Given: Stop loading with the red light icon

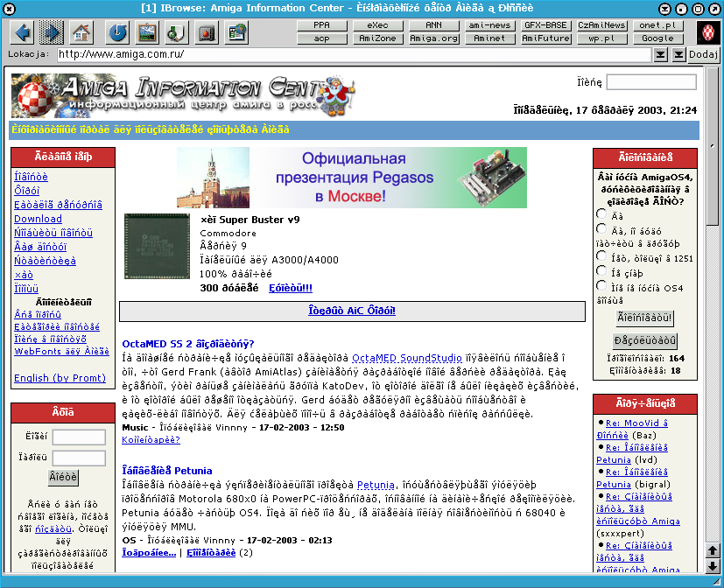Looking at the screenshot, I should coord(206,32).
